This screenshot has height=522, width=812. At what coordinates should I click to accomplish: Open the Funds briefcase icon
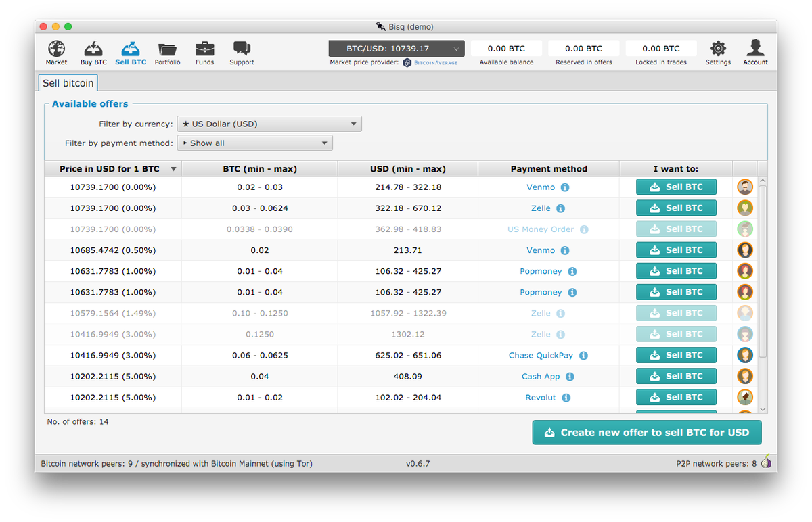[x=204, y=49]
